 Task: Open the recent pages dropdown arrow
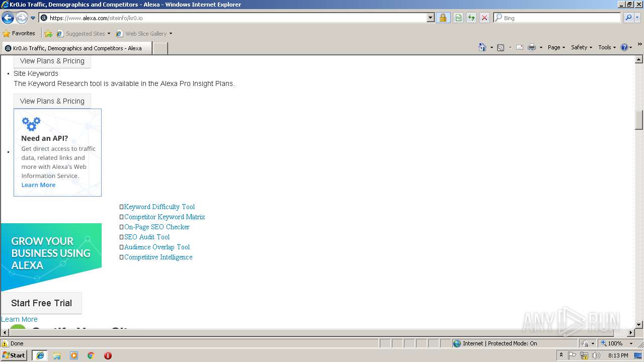point(33,18)
